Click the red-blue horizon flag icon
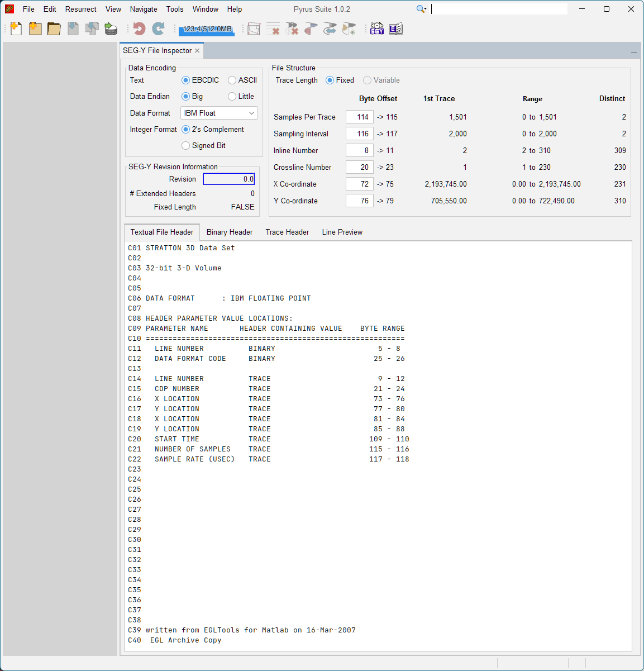The image size is (644, 671). pyautogui.click(x=311, y=28)
